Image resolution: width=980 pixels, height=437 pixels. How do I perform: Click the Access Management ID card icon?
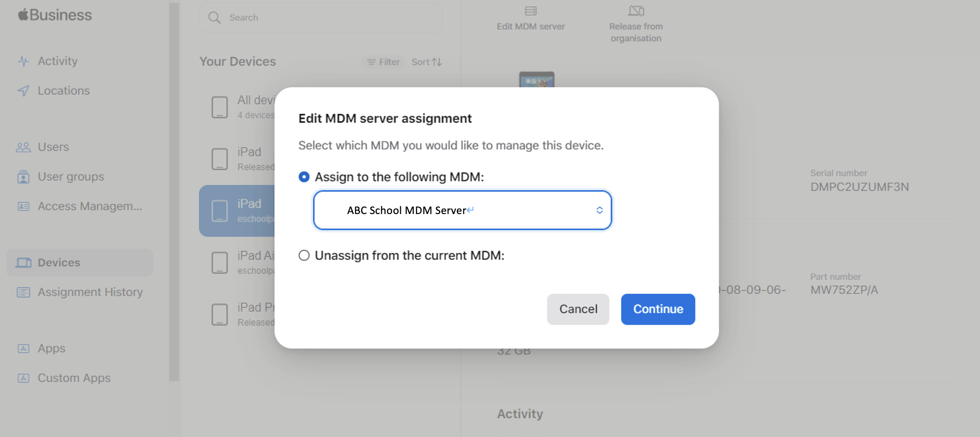(x=23, y=206)
